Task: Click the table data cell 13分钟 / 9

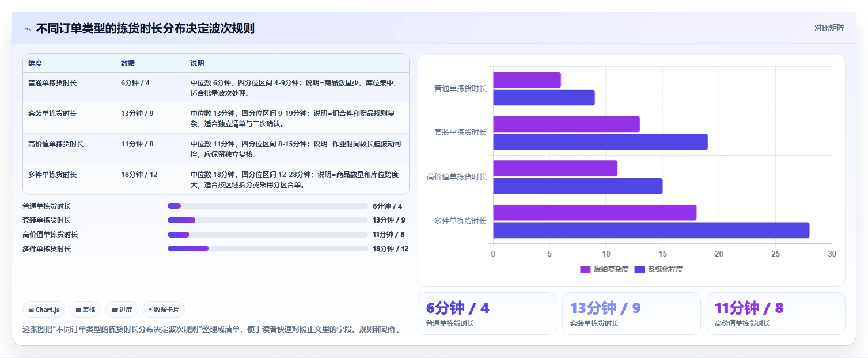Action: pyautogui.click(x=137, y=114)
